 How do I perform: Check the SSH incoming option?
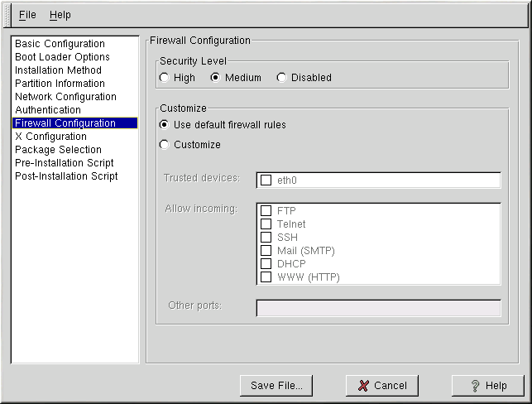pyautogui.click(x=266, y=238)
